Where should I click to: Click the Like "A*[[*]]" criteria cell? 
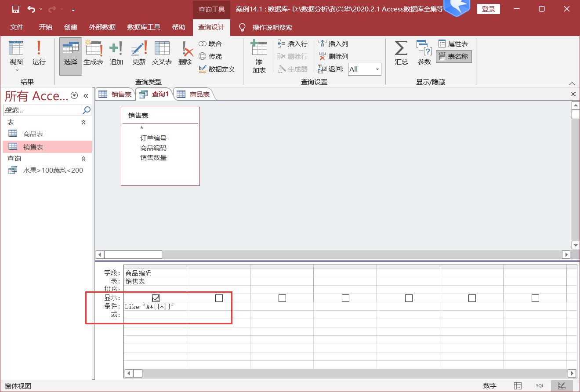(156, 307)
